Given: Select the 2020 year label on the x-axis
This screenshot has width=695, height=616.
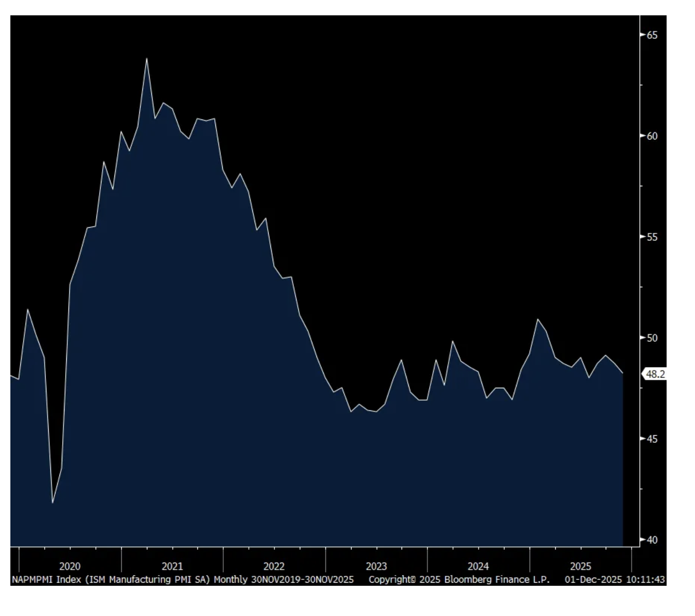Looking at the screenshot, I should click(70, 566).
